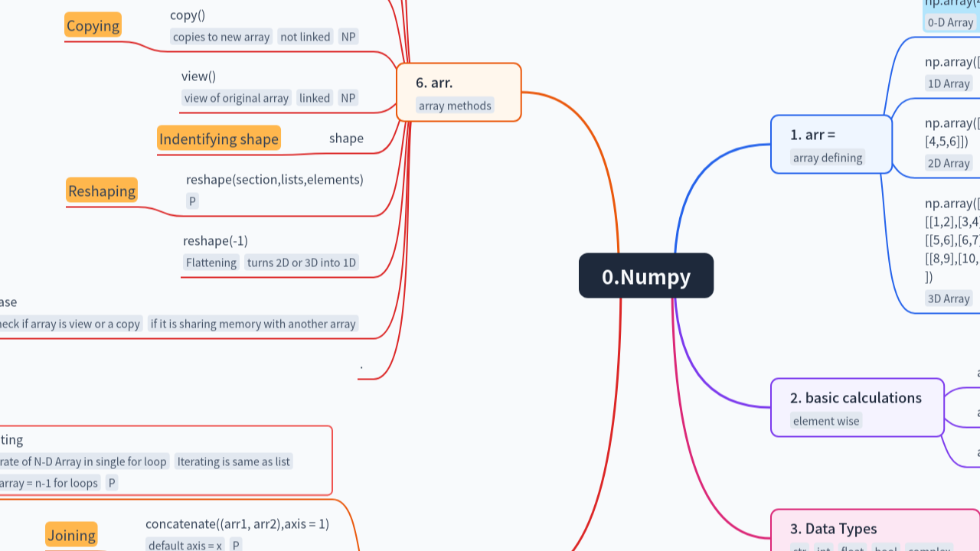This screenshot has width=980, height=551.
Task: Select the central 0.Numpy node
Action: click(x=646, y=275)
